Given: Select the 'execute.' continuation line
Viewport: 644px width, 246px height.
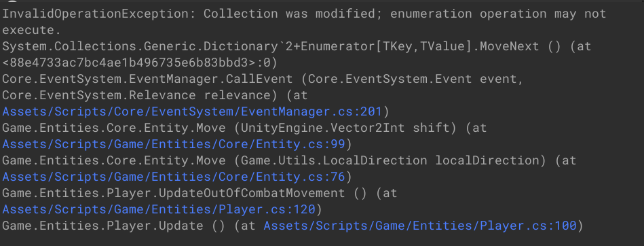Looking at the screenshot, I should pos(31,30).
